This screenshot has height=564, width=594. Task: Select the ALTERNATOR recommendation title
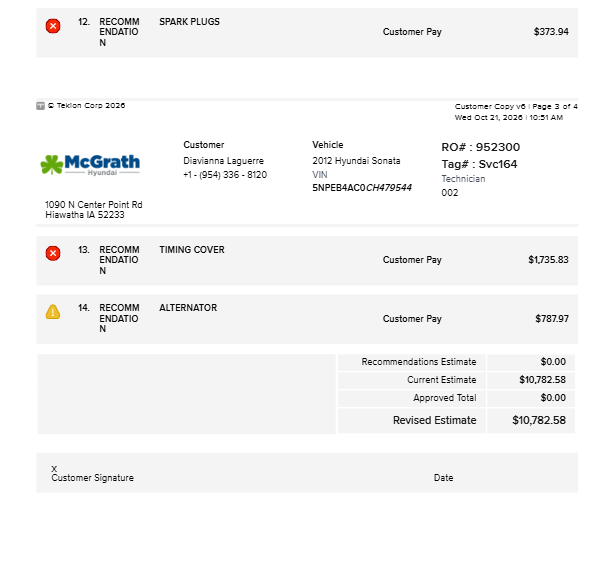click(188, 308)
